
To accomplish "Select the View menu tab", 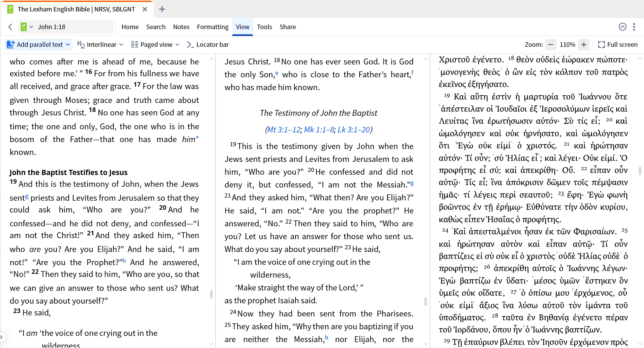I will (x=242, y=27).
